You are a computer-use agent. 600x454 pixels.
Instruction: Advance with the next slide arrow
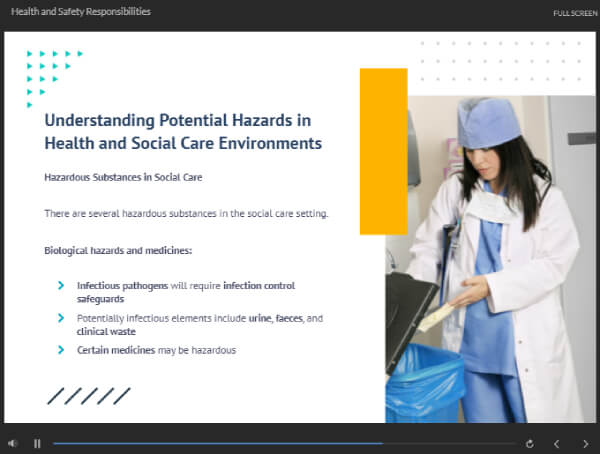tap(585, 443)
